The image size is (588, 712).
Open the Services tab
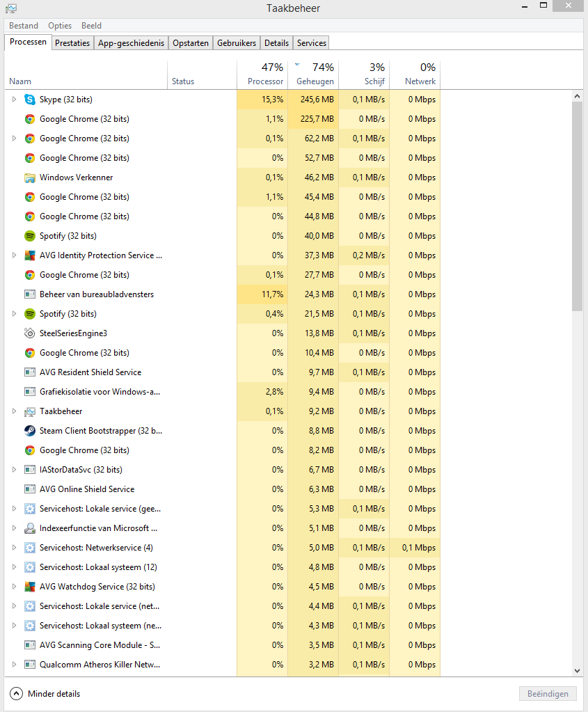coord(312,43)
